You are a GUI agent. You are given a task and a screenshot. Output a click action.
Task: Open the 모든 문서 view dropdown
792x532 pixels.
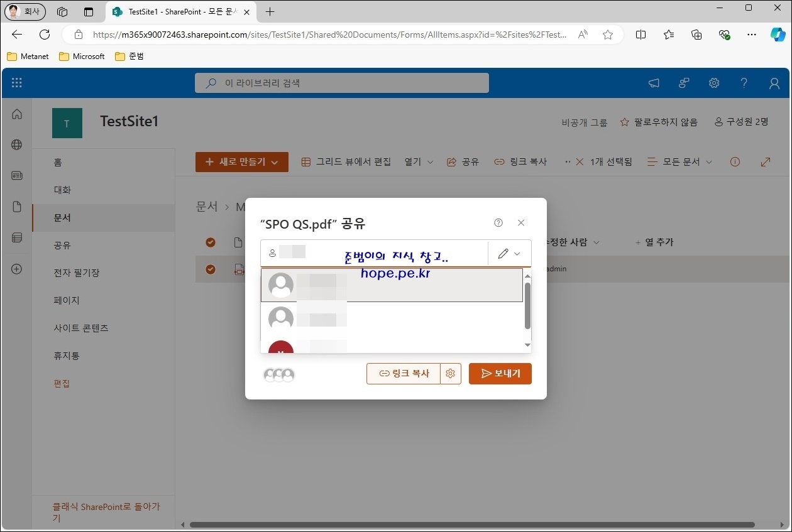pos(680,161)
